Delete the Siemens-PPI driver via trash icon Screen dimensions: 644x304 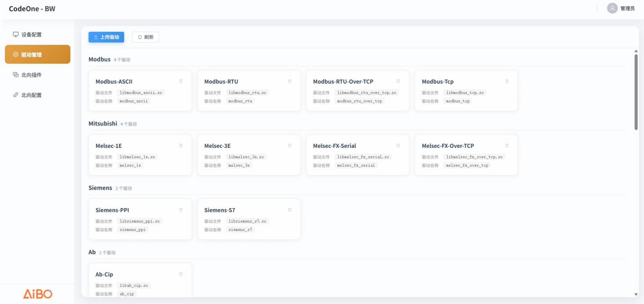[181, 210]
